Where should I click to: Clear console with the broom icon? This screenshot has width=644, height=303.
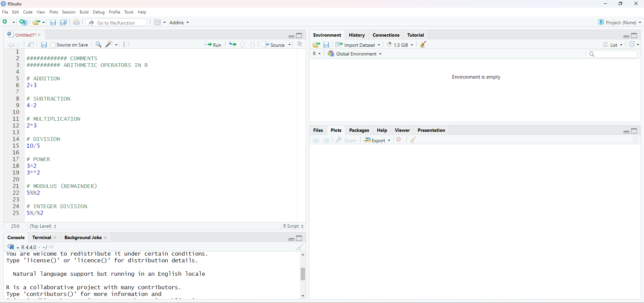(x=300, y=247)
